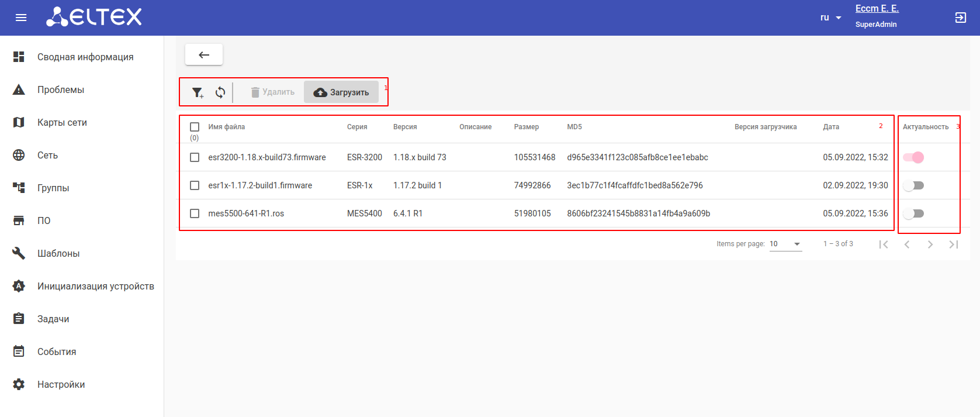Screen dimensions: 980x417
Task: Click the SuperAdmin role label
Action: coord(876,25)
